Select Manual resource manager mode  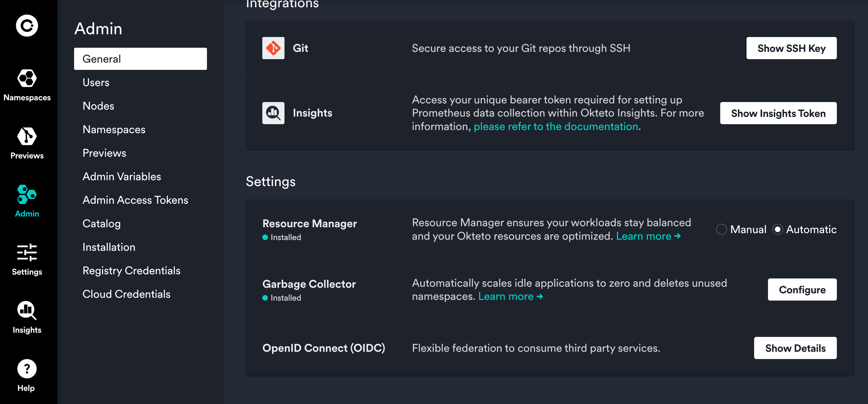pos(722,229)
